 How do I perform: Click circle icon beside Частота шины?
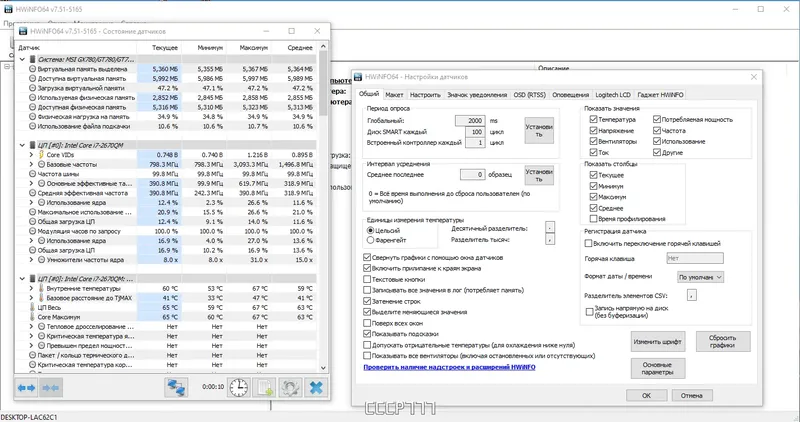(33, 174)
